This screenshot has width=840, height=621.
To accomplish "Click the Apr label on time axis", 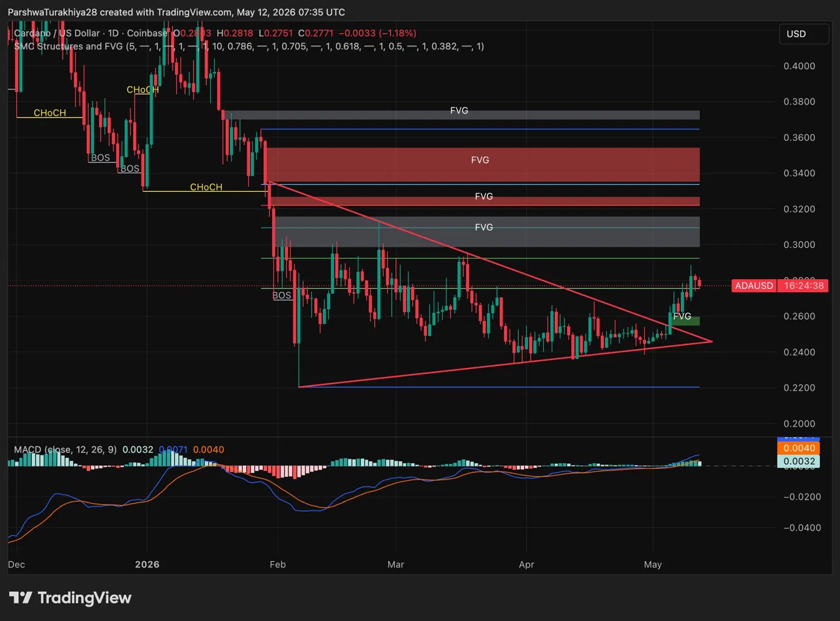I will tap(525, 564).
